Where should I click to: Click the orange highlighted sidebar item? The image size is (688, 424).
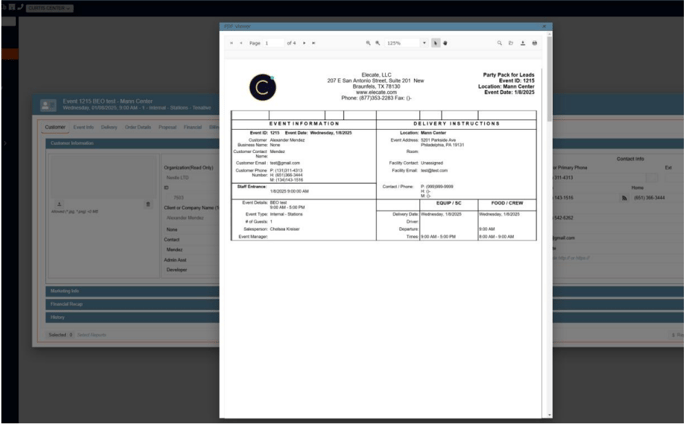tap(10, 54)
